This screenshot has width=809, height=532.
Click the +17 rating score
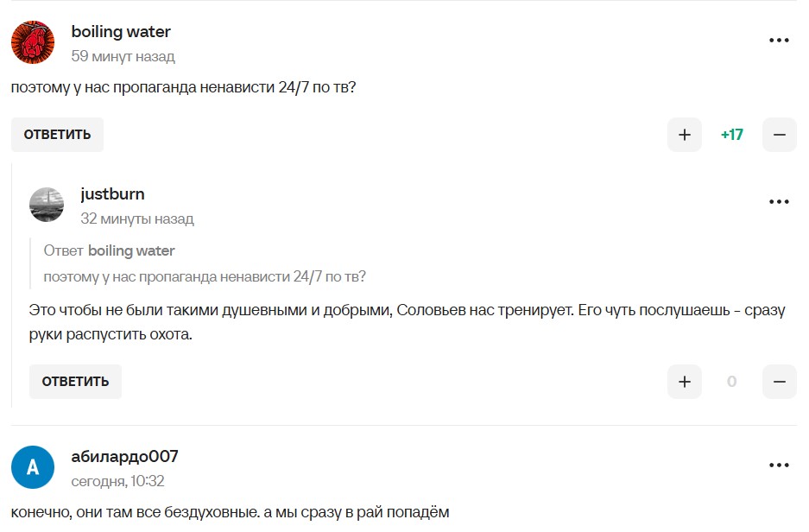coord(731,135)
